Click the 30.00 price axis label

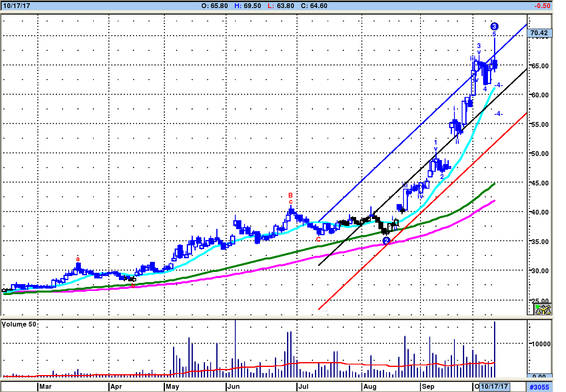(540, 271)
